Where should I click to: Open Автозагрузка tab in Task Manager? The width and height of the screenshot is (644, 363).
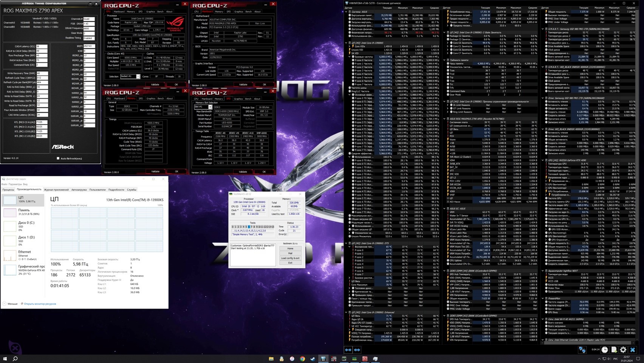[79, 190]
